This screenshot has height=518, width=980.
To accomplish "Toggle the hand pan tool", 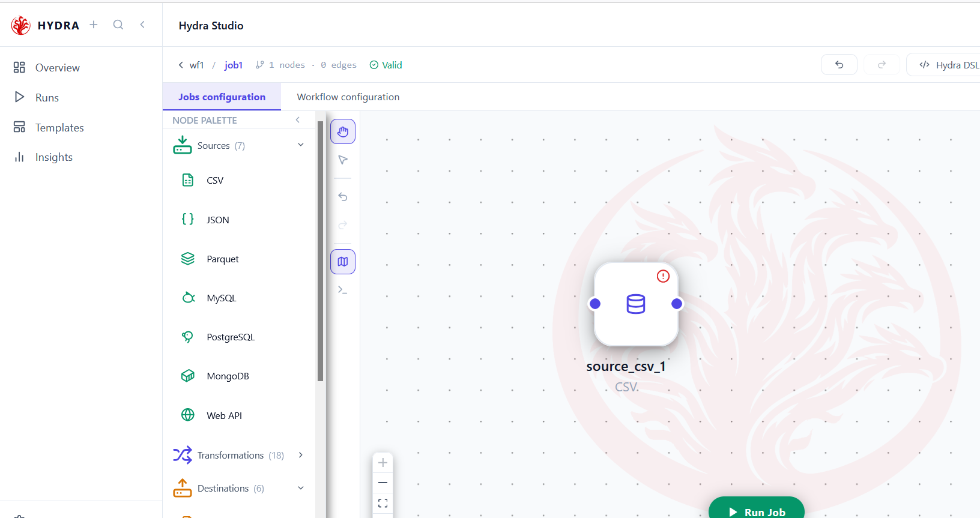I will tap(343, 131).
